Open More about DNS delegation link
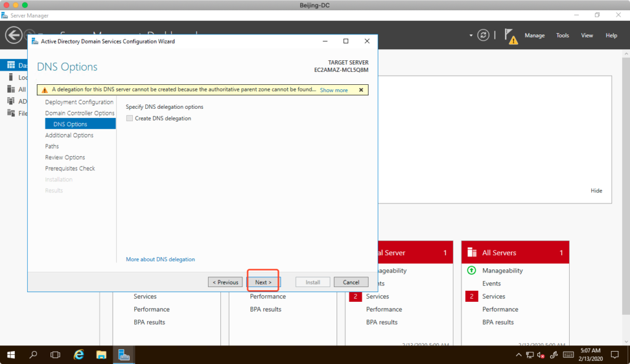 160,259
